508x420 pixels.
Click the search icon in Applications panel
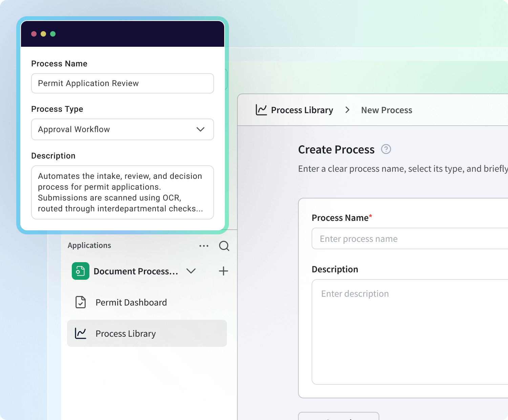(x=224, y=246)
